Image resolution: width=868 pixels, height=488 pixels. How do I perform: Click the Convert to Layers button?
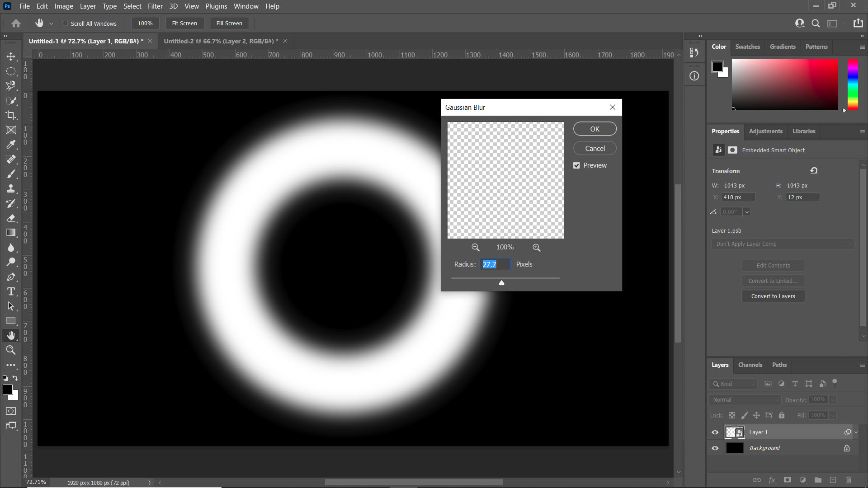773,296
